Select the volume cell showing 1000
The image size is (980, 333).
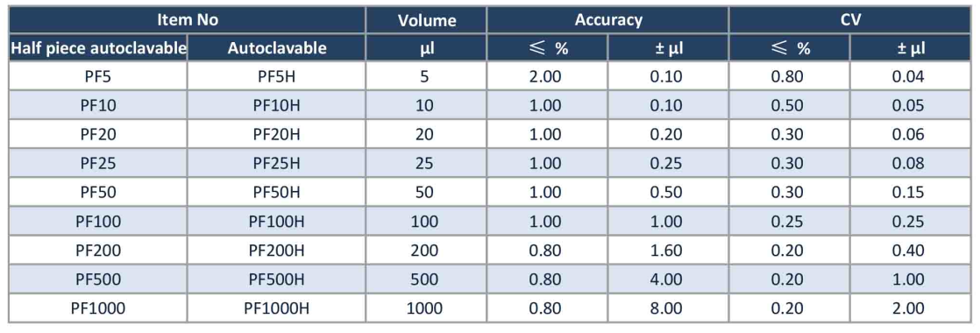426,308
